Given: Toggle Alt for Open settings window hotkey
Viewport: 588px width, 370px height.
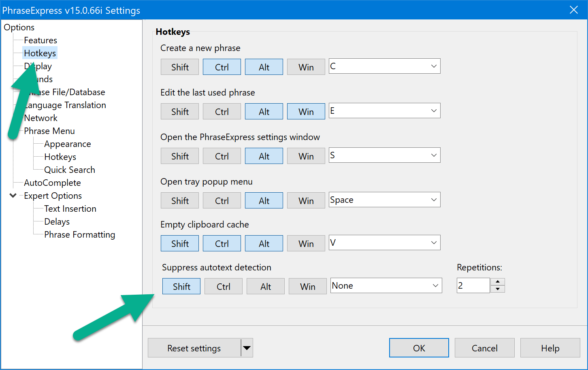Looking at the screenshot, I should [x=264, y=156].
